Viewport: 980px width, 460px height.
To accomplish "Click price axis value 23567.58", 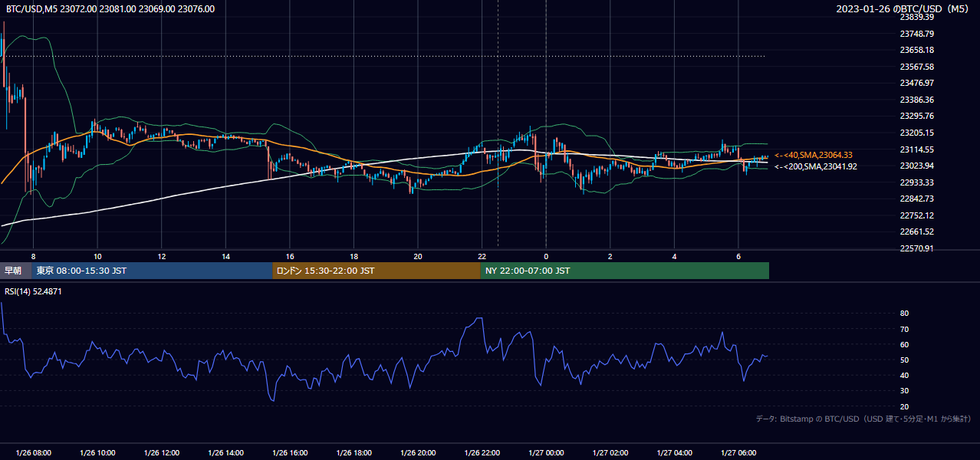I will click(916, 67).
